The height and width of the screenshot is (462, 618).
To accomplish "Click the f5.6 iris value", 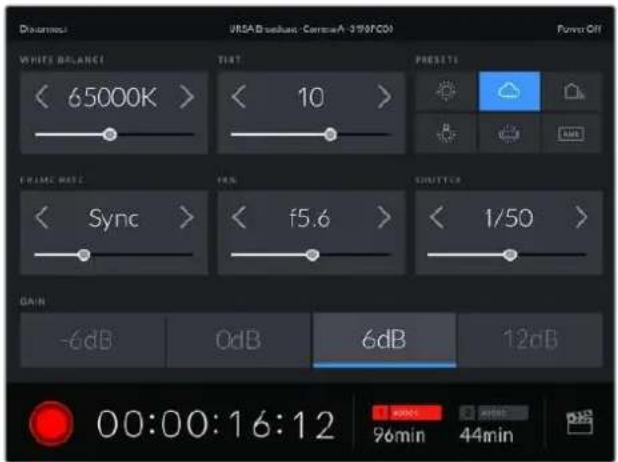I will click(x=310, y=218).
